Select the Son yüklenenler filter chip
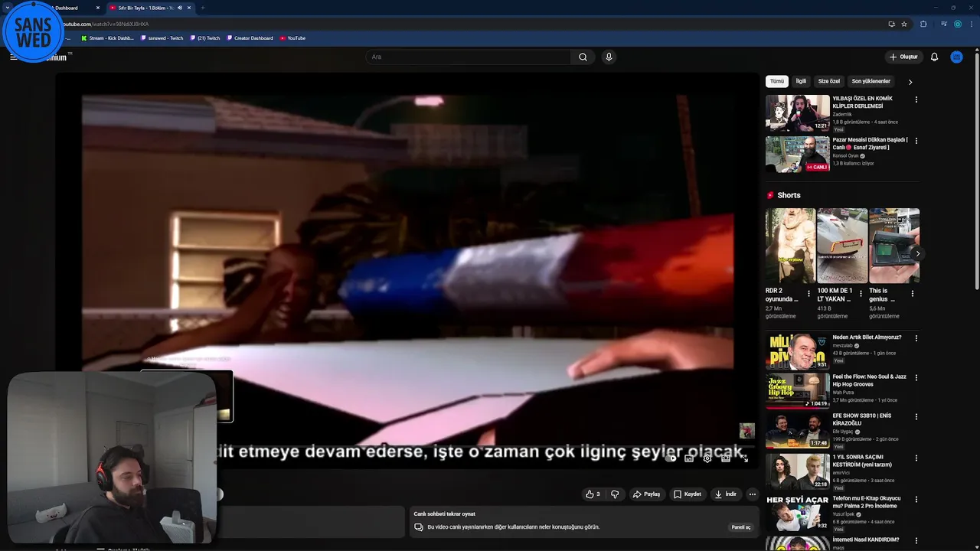Image resolution: width=980 pixels, height=551 pixels. (x=871, y=81)
